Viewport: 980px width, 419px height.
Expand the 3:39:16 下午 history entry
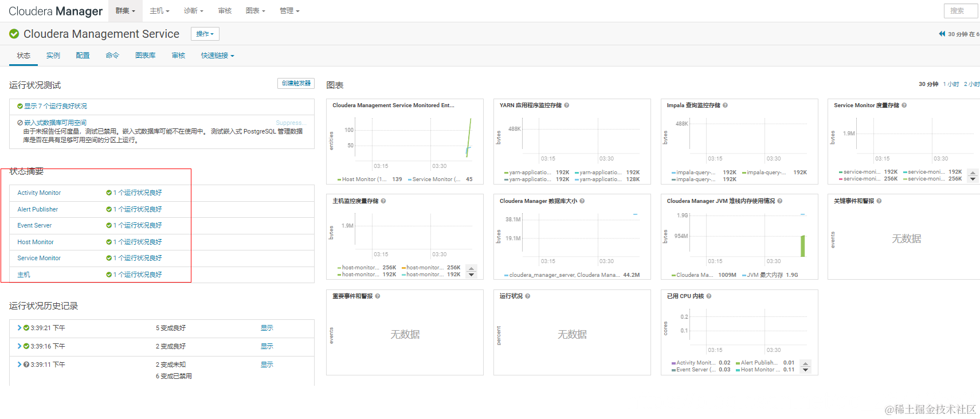(x=19, y=346)
